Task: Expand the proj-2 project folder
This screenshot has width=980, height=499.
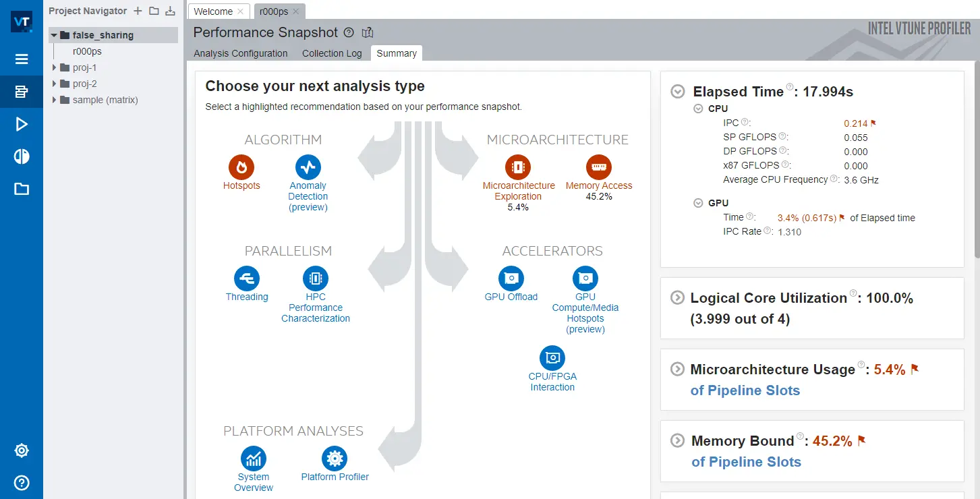Action: pyautogui.click(x=54, y=84)
